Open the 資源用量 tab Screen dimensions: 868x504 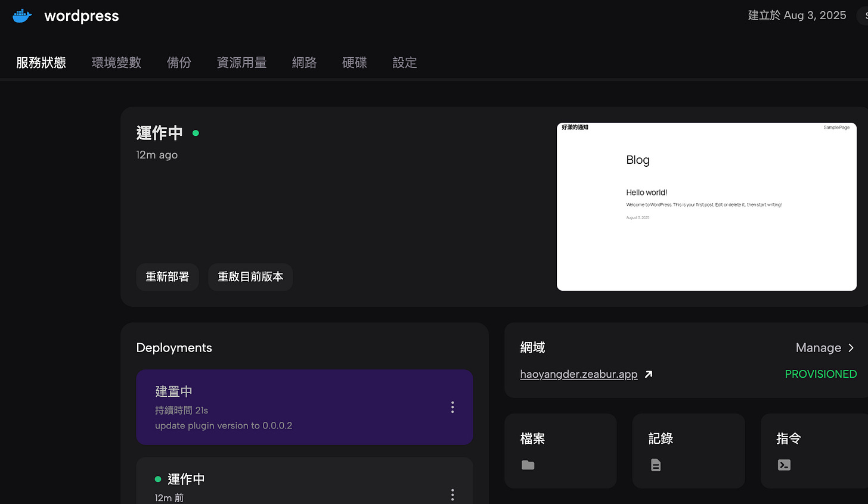[x=241, y=63]
